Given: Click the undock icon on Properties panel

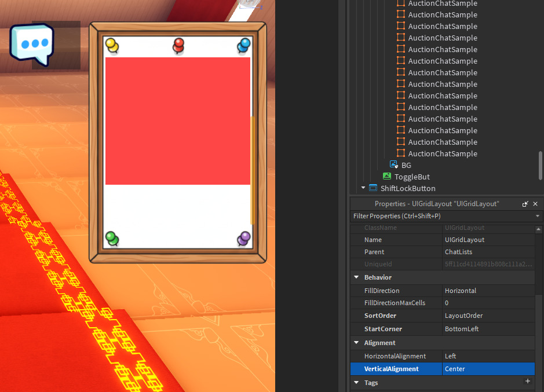Looking at the screenshot, I should click(x=525, y=204).
